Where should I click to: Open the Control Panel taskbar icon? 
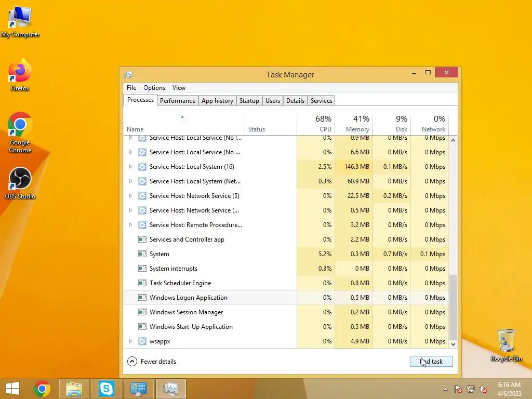point(138,389)
